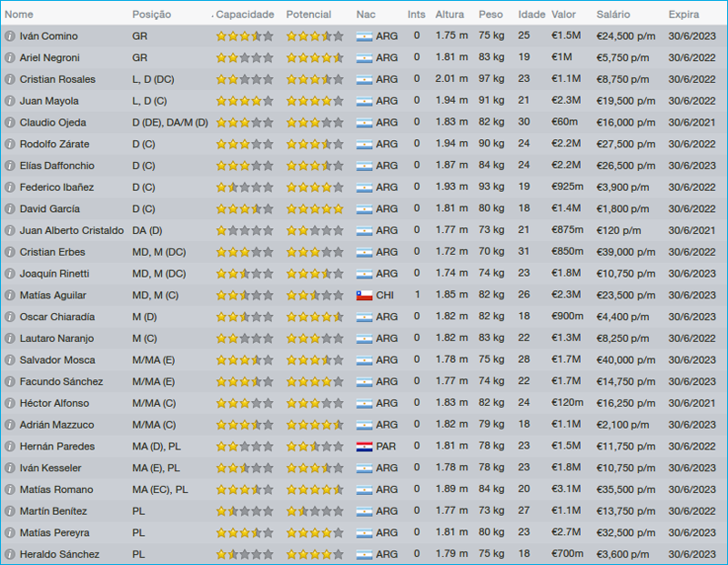Select player name Lautaro Naranjo
Screen dimensions: 728x565
click(56, 338)
